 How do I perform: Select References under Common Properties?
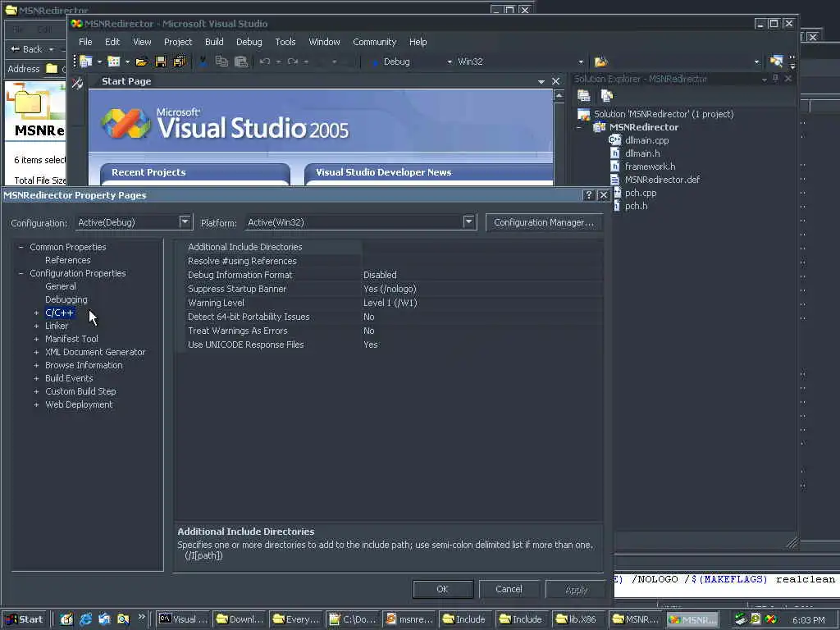pos(68,260)
